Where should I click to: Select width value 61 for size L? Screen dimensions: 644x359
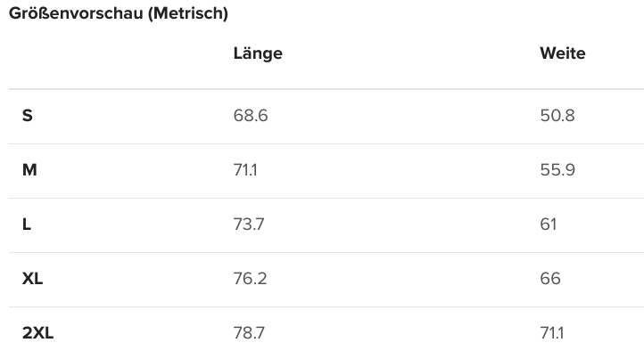[x=549, y=224]
